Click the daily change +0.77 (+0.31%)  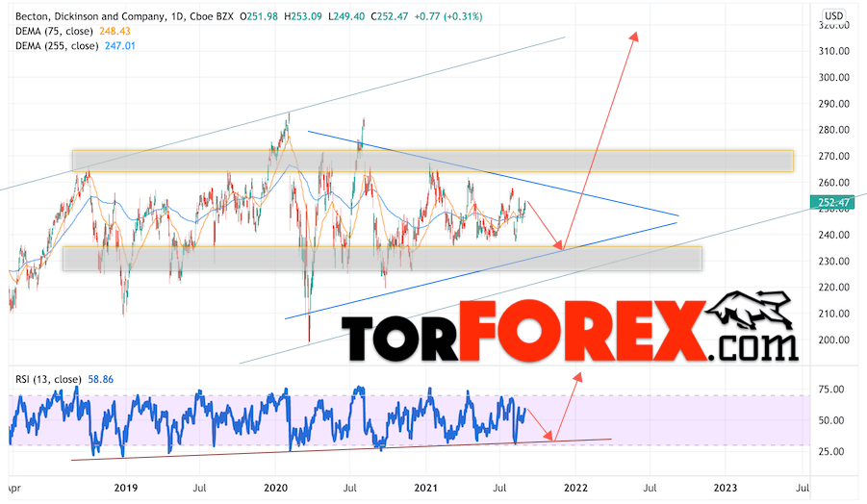(x=447, y=16)
